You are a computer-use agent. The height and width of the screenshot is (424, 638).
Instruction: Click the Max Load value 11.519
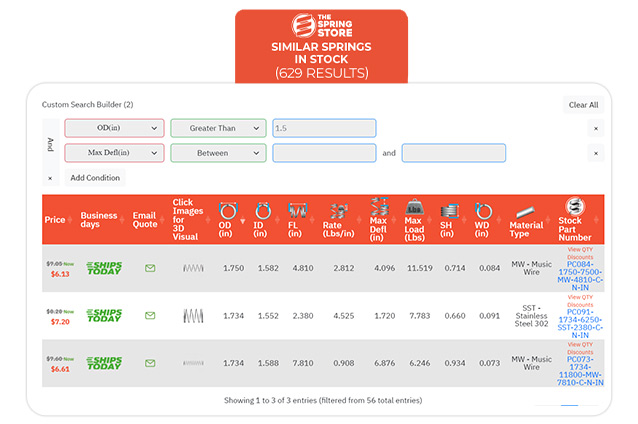(x=420, y=268)
